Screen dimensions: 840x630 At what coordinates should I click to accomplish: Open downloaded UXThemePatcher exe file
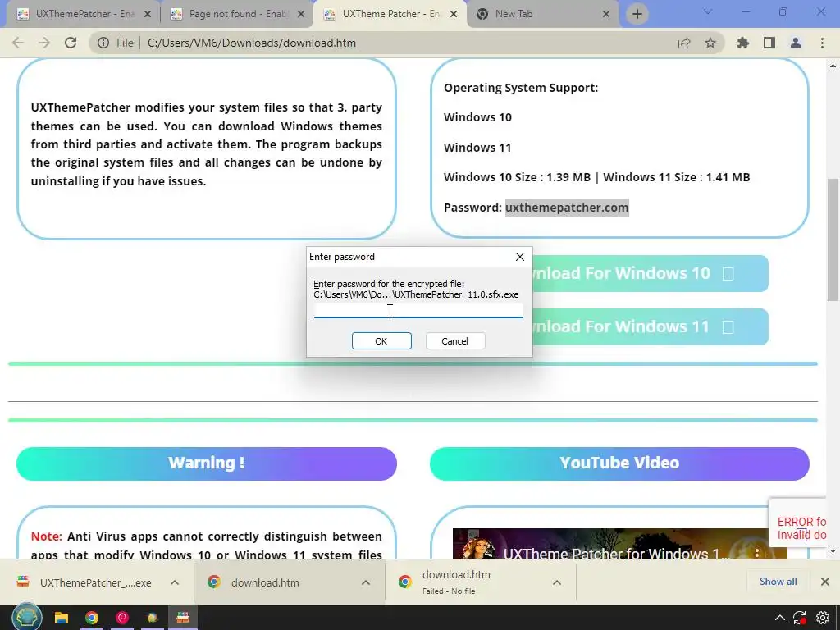tap(85, 583)
